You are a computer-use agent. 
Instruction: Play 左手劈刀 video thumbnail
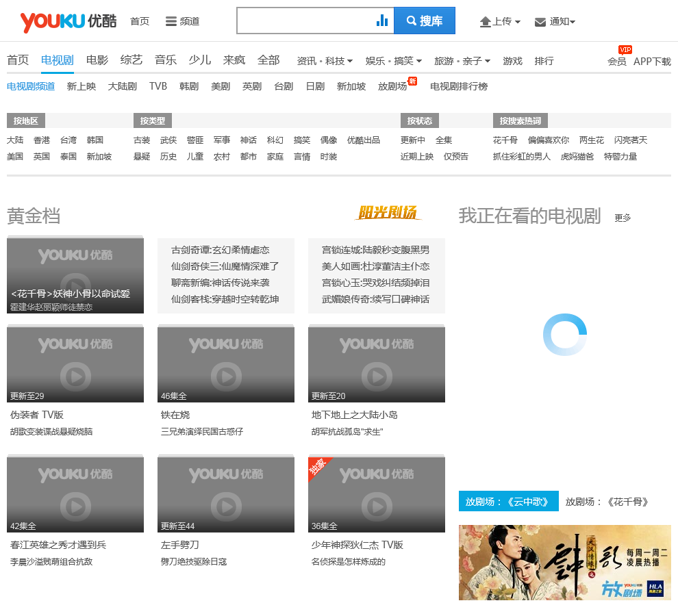point(226,495)
